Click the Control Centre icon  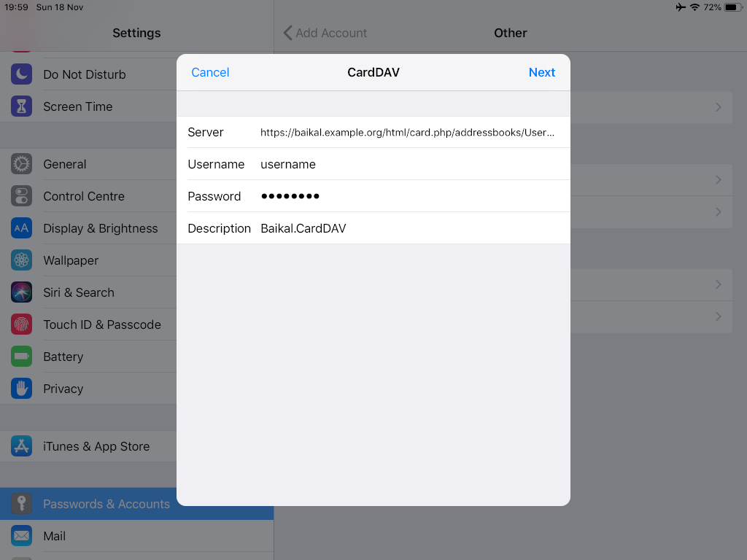(x=21, y=196)
